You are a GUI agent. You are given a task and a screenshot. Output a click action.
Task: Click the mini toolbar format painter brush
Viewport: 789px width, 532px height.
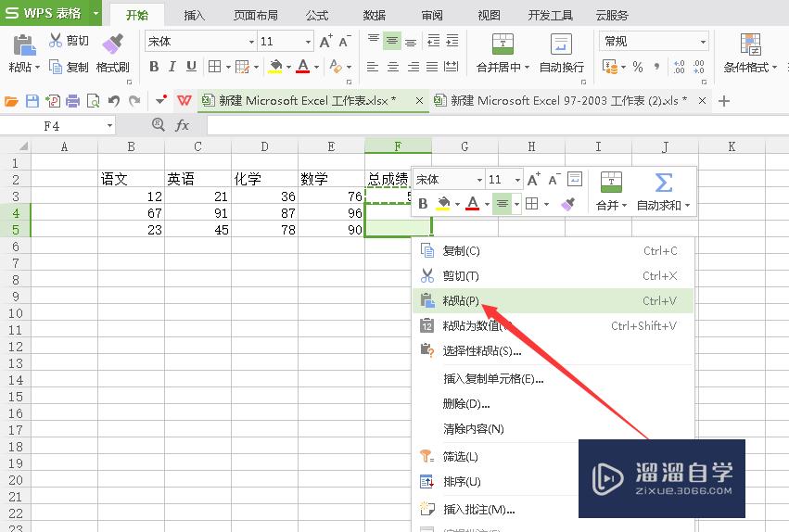[568, 204]
